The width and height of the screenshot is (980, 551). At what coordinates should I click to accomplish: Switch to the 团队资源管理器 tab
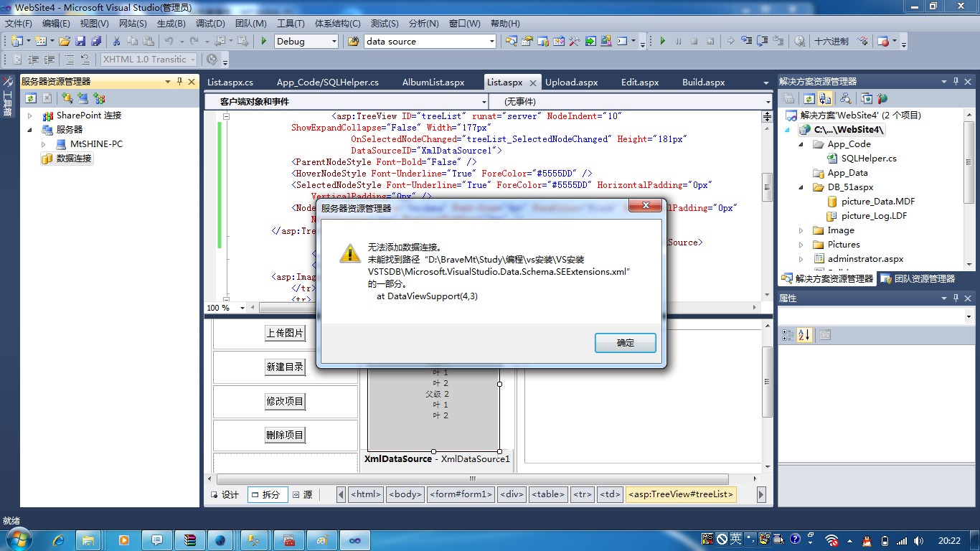pos(918,278)
